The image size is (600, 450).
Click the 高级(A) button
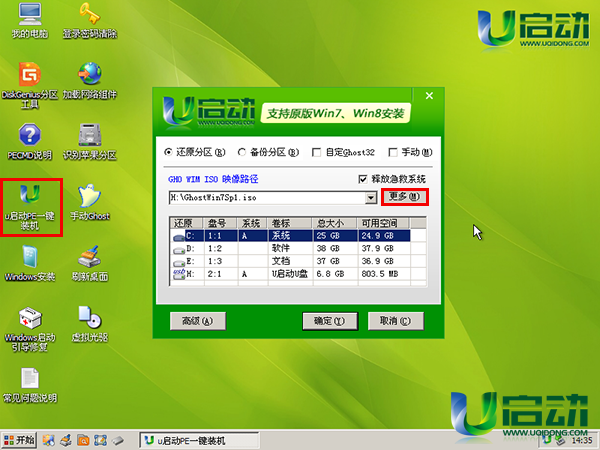tap(198, 321)
